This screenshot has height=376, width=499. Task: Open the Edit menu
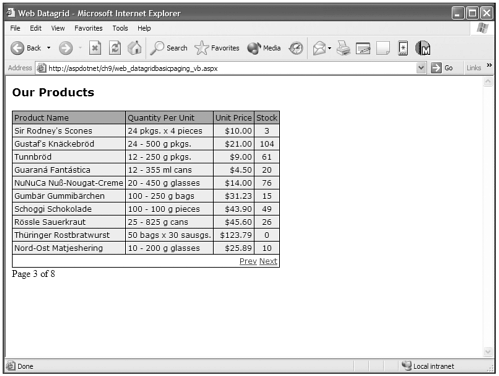coord(36,28)
